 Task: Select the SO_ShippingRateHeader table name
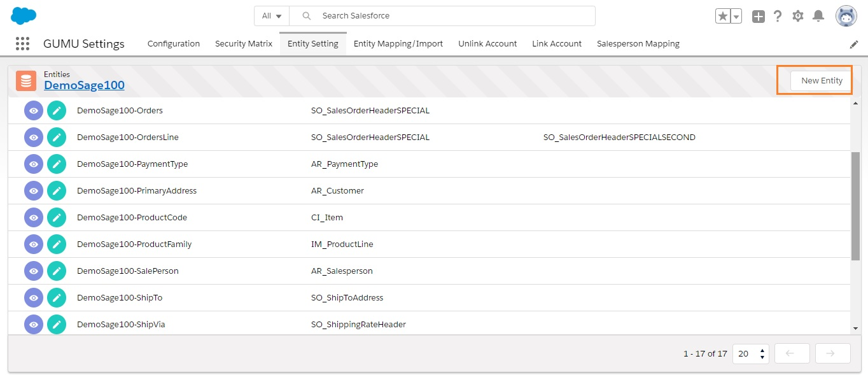coord(358,325)
